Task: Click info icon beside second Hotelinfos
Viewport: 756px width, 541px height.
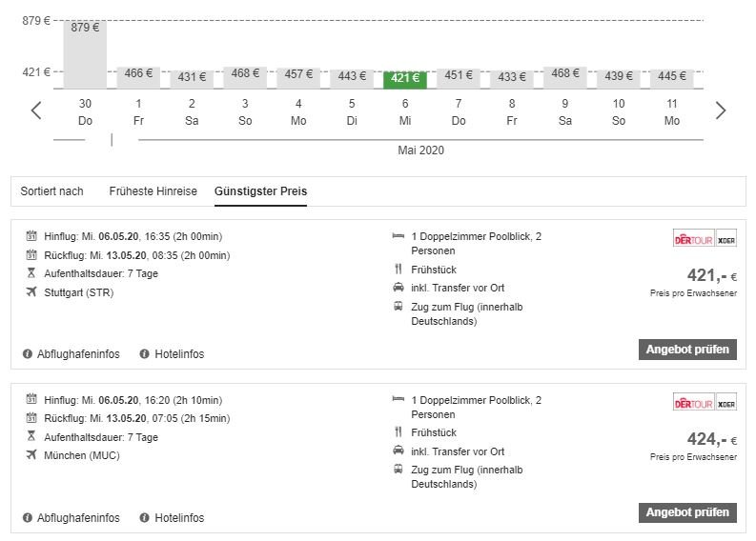Action: pyautogui.click(x=145, y=518)
